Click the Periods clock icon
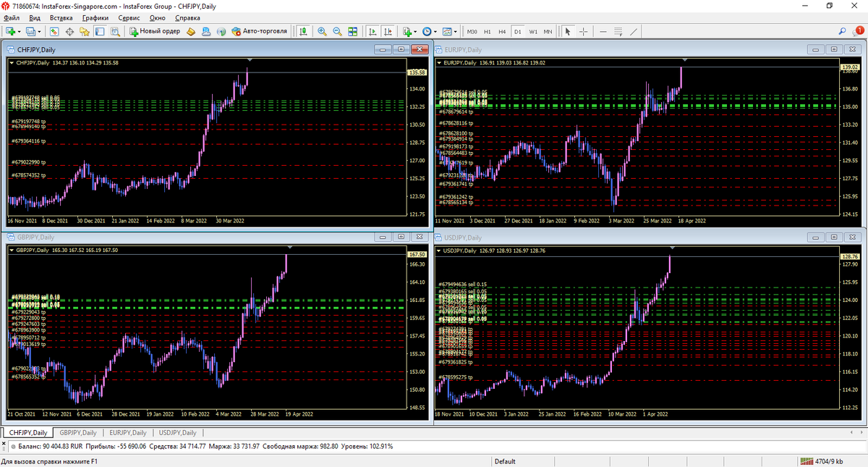This screenshot has height=467, width=868. tap(427, 31)
